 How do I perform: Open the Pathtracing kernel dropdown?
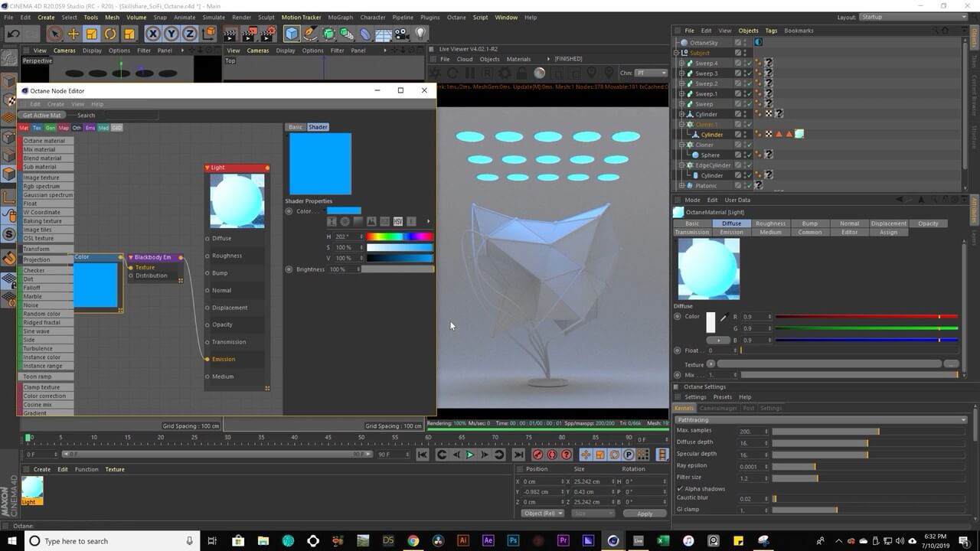coord(821,419)
